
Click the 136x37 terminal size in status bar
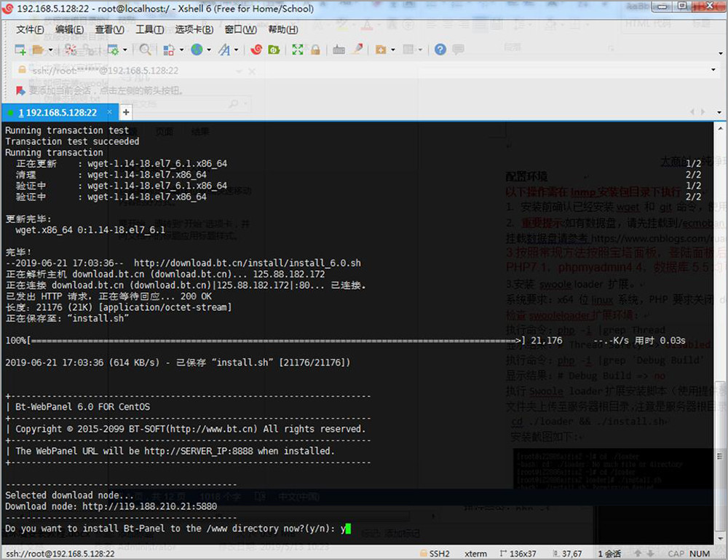coord(518,553)
